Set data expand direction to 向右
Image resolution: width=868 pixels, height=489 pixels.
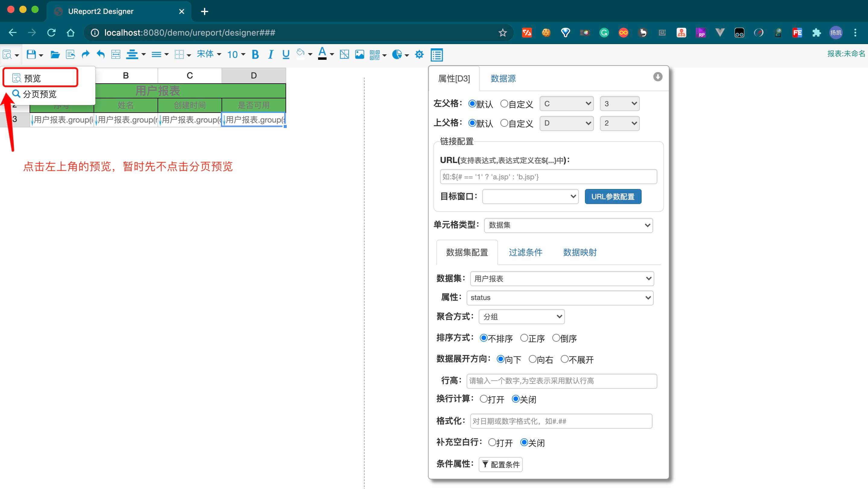click(532, 359)
